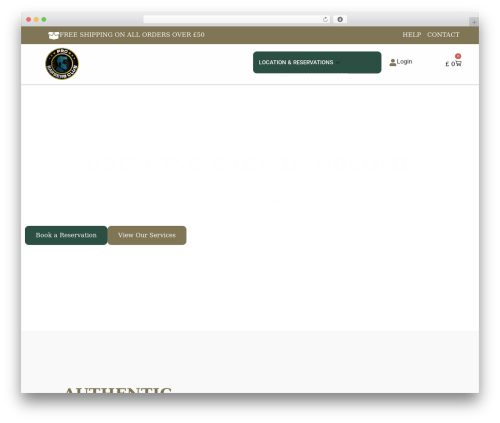Image resolution: width=500 pixels, height=423 pixels.
Task: Click the shipping box icon in top banner
Action: click(x=53, y=35)
